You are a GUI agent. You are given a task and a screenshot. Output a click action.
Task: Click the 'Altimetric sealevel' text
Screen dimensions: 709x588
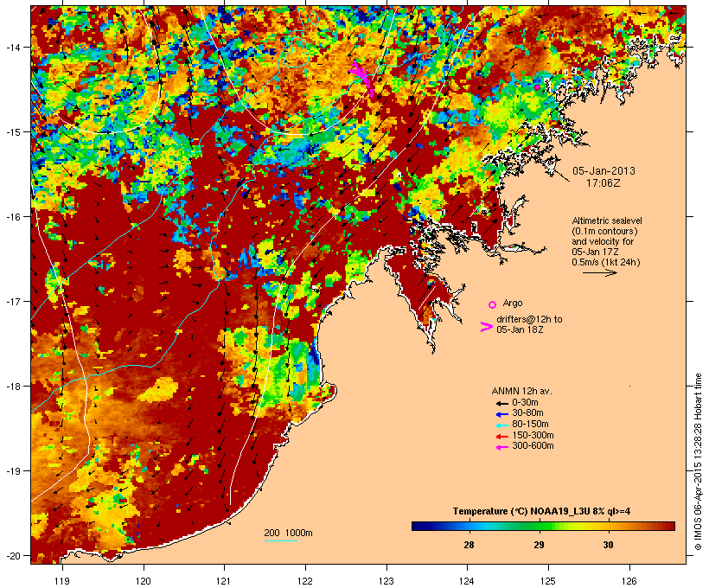pos(607,220)
